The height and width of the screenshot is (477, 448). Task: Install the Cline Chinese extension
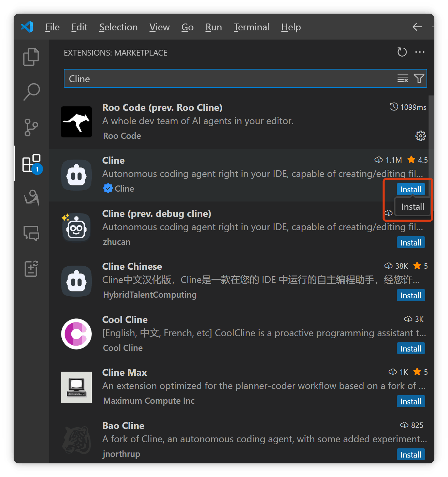tap(410, 295)
